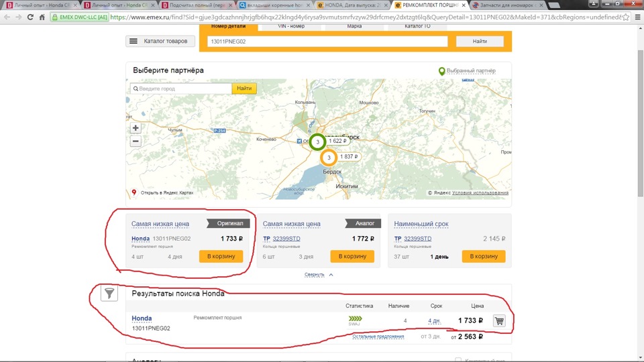Switch to the VIN - номер tab

pos(287,27)
